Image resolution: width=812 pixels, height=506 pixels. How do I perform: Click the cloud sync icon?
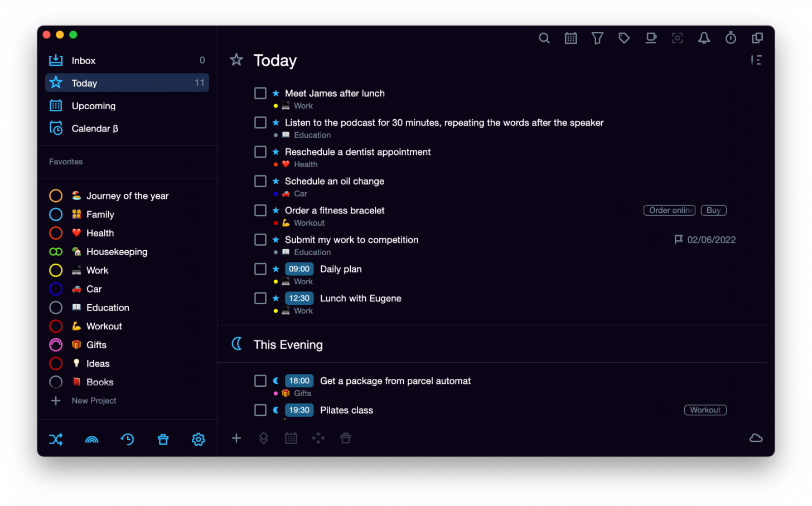pos(756,438)
